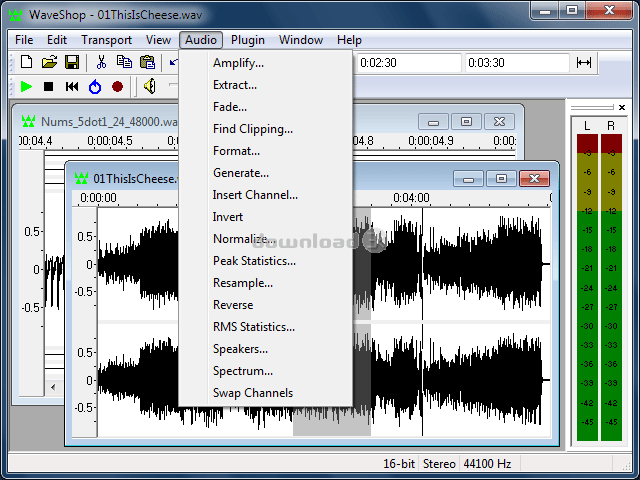This screenshot has height=480, width=640.
Task: Click the New file icon
Action: pyautogui.click(x=27, y=63)
